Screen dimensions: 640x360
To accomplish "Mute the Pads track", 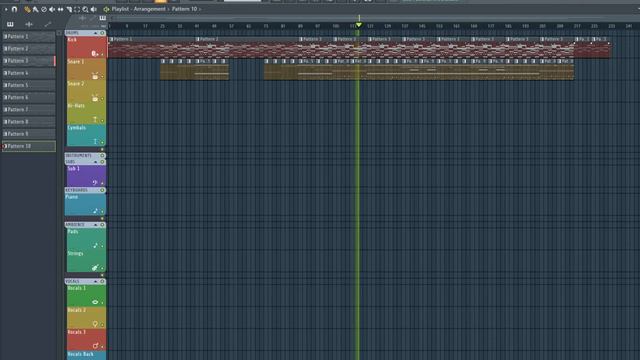I will click(102, 246).
